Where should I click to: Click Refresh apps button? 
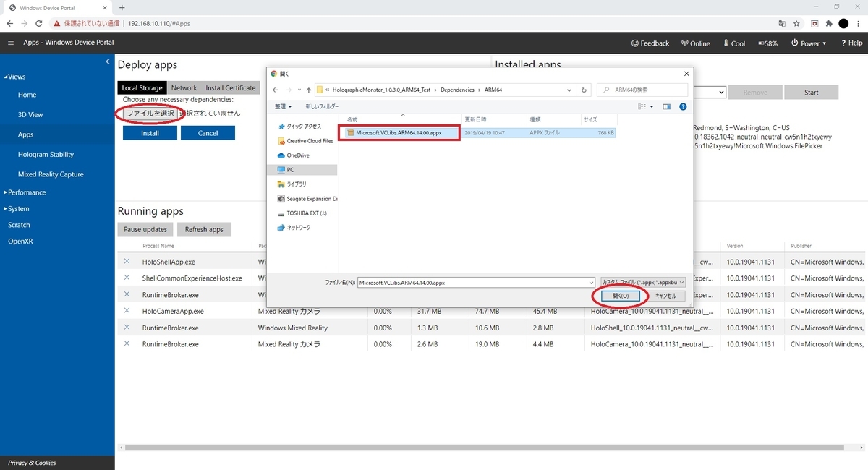[204, 229]
